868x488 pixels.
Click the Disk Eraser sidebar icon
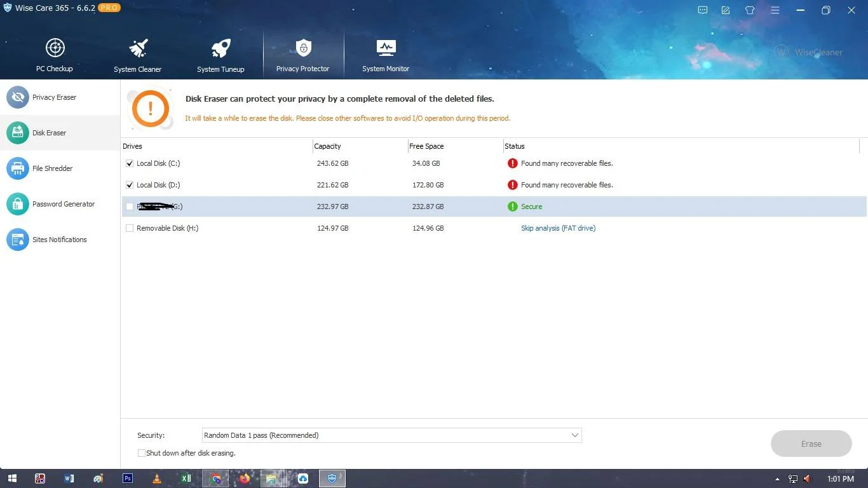point(18,133)
